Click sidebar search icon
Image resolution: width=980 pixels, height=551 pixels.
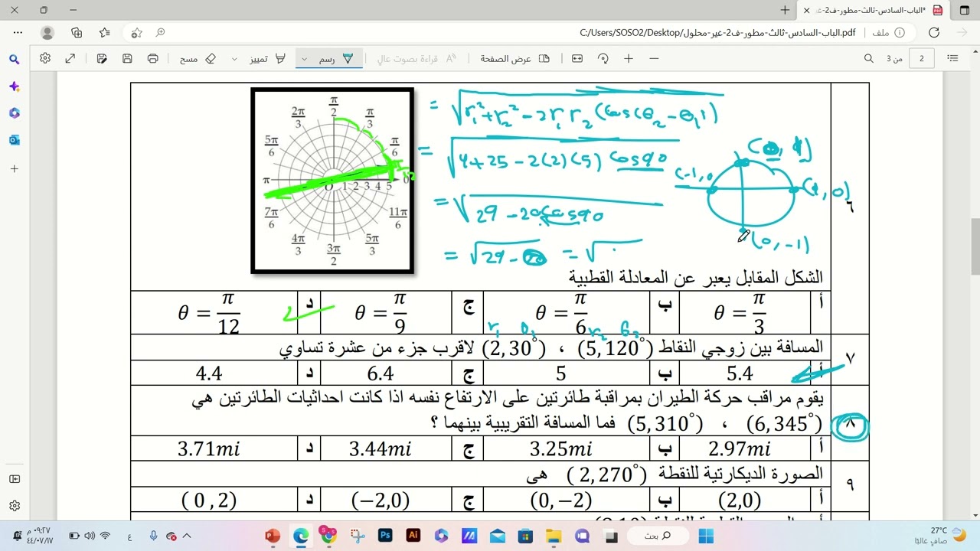(x=15, y=59)
